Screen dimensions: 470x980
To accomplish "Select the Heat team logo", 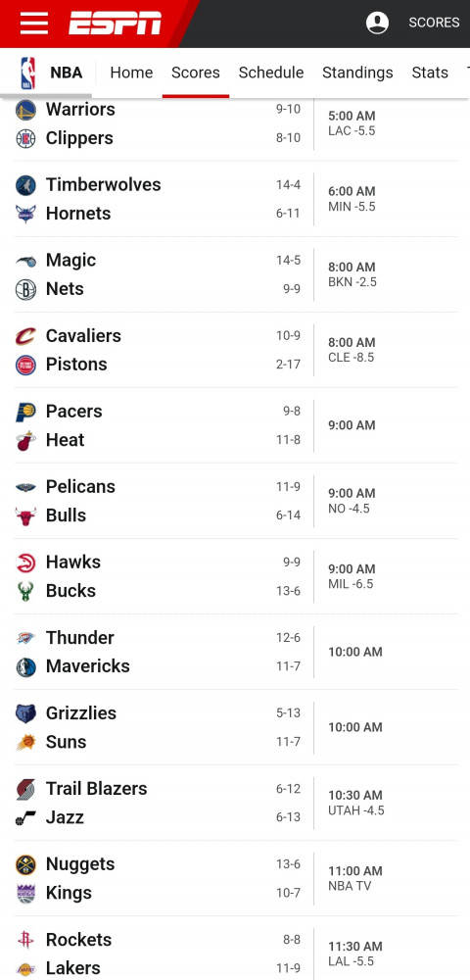I will 25,440.
